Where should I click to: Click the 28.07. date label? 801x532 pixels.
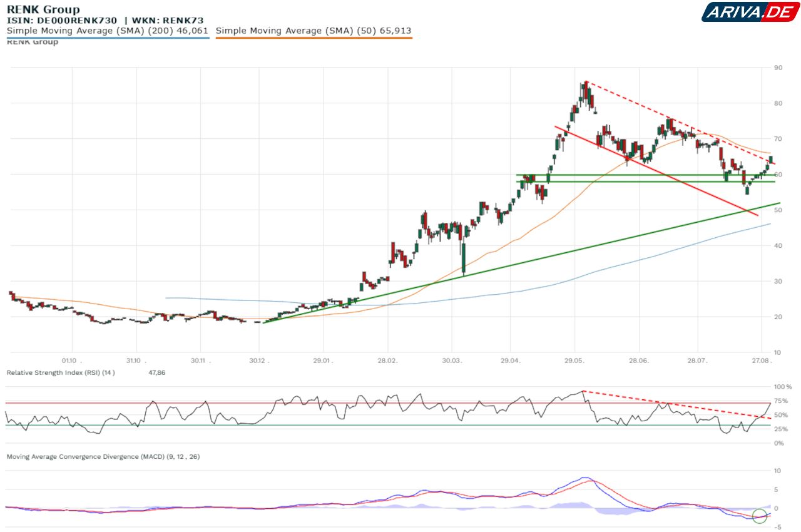pos(698,360)
